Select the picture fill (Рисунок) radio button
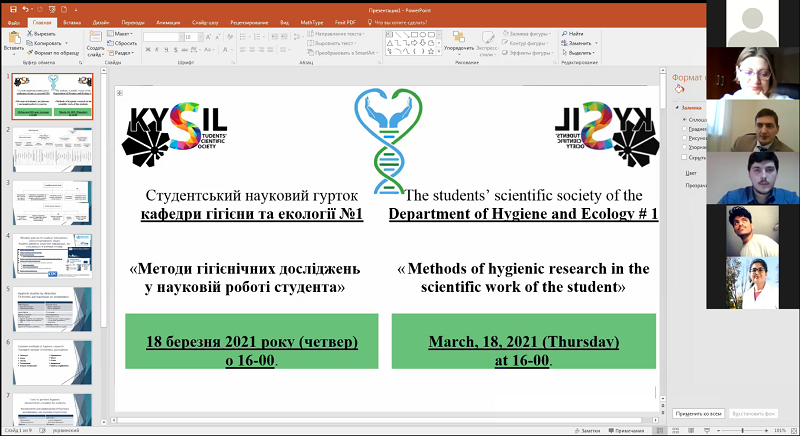The width and height of the screenshot is (800, 436). pyautogui.click(x=685, y=138)
